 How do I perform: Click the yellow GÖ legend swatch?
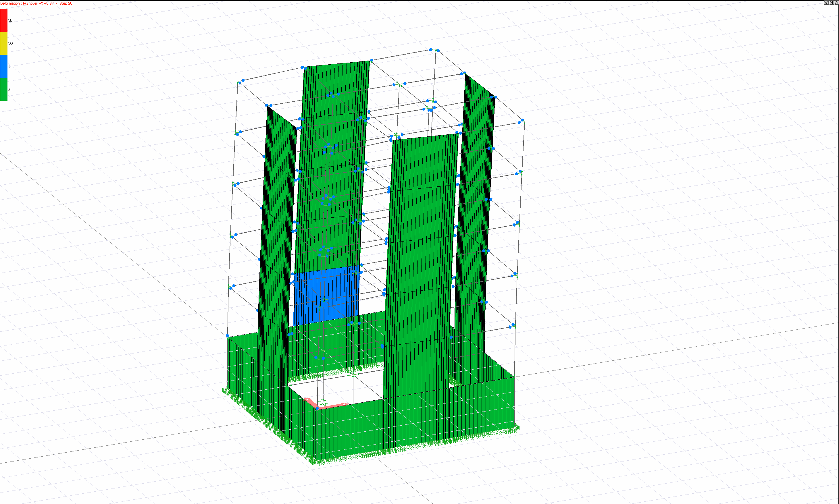coord(4,43)
